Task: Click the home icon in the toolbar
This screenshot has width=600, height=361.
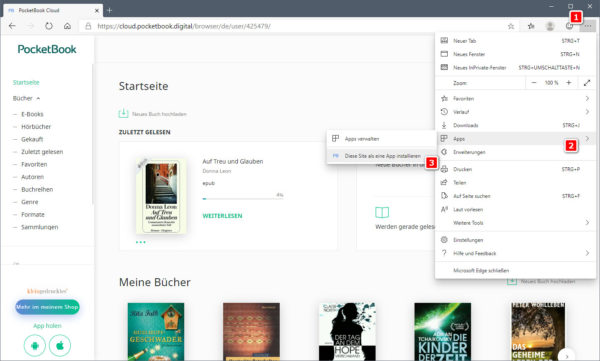Action: [x=67, y=26]
